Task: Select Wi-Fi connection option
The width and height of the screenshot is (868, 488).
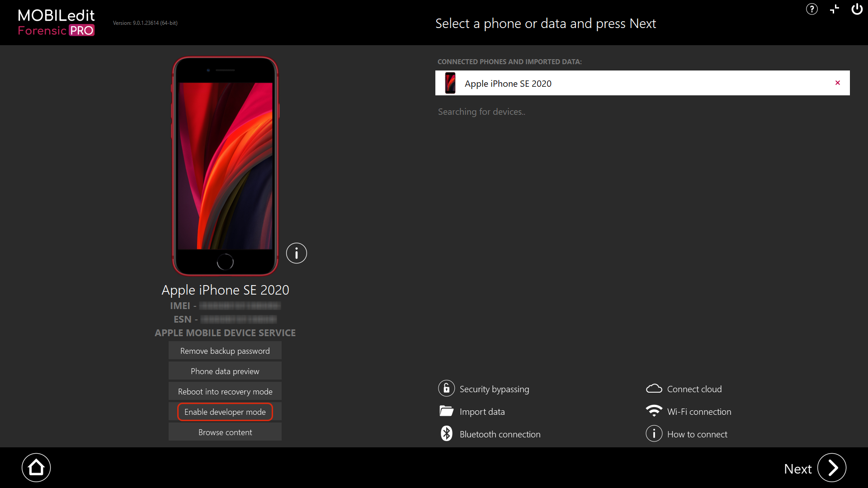Action: coord(688,411)
